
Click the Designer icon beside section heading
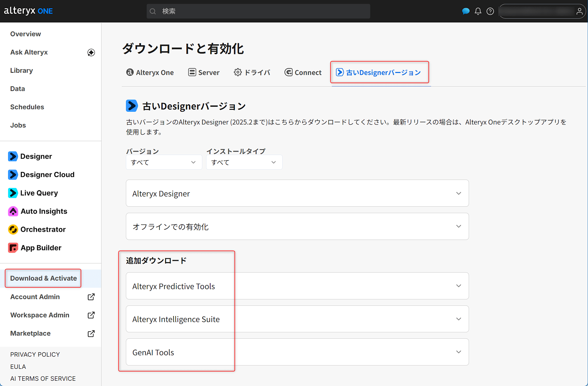132,106
